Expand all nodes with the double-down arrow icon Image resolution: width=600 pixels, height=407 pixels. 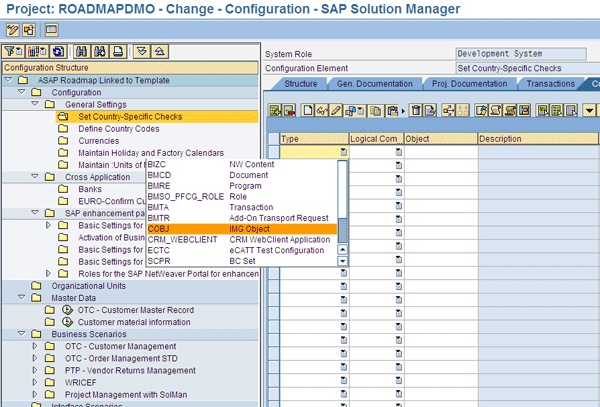point(142,51)
